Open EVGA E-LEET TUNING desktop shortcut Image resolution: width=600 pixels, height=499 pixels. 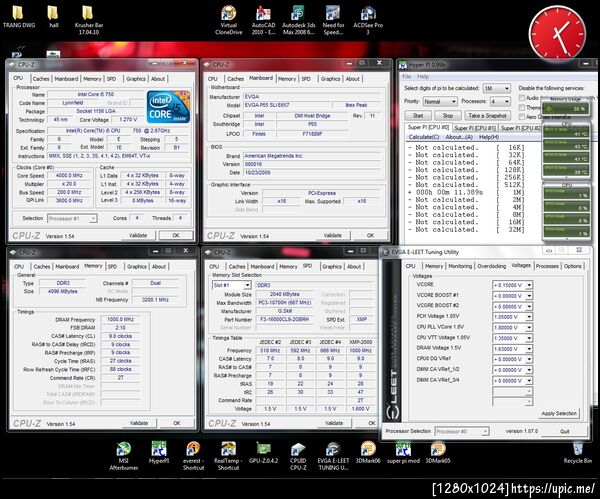333,456
